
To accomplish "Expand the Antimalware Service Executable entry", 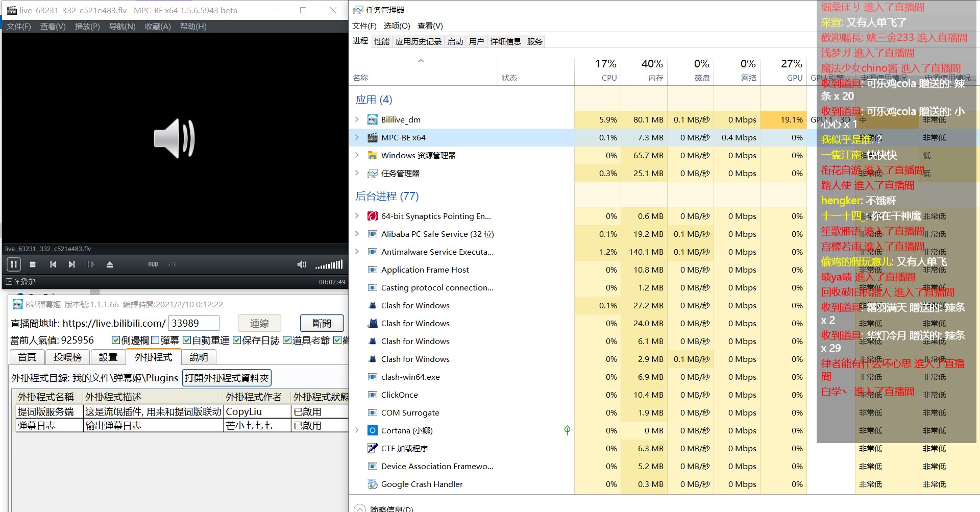I will point(357,252).
